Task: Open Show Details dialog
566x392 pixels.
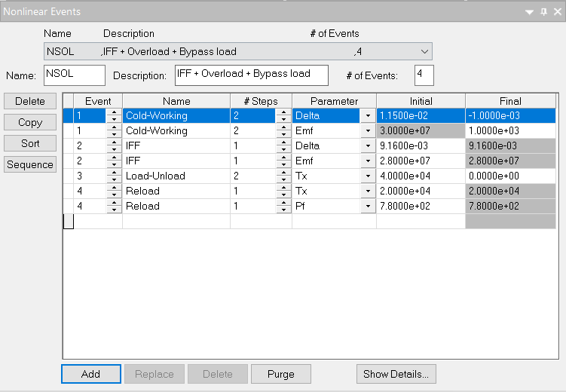Action: tap(396, 374)
